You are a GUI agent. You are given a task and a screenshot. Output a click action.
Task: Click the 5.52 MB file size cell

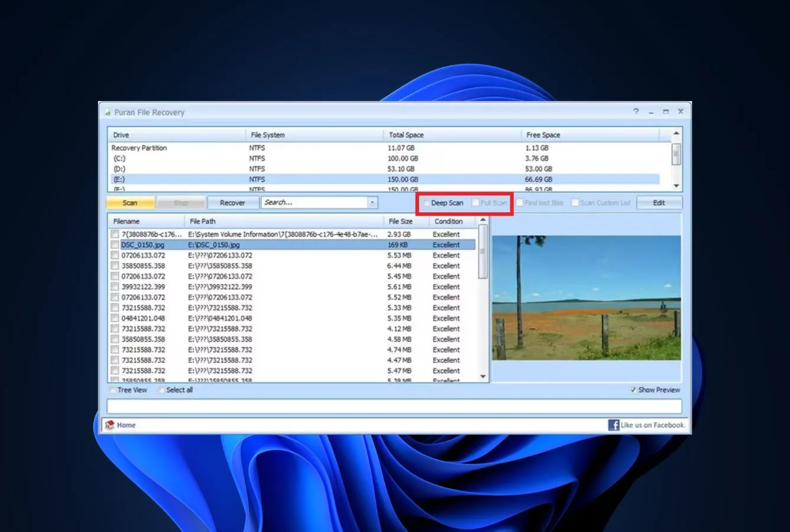point(399,297)
